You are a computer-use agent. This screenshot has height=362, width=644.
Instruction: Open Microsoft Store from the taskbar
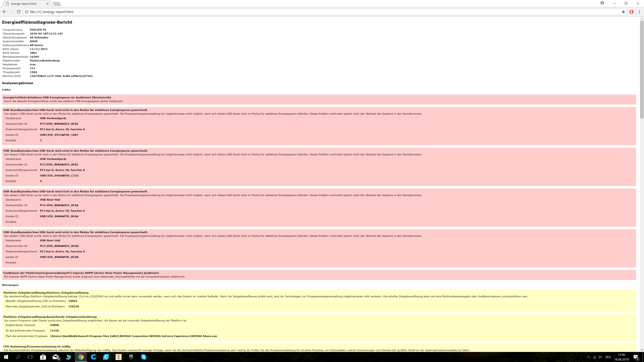(x=43, y=357)
